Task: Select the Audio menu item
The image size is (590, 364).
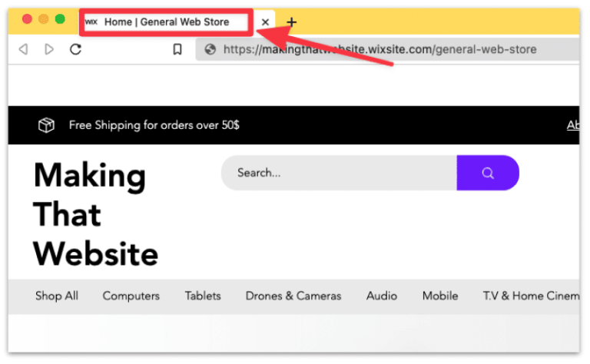Action: (x=382, y=296)
